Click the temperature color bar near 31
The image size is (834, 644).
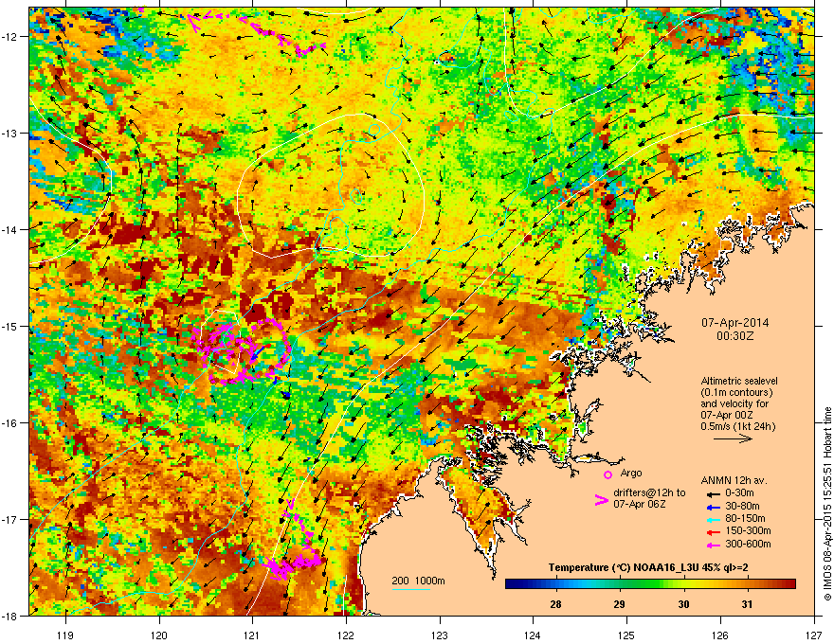point(748,584)
